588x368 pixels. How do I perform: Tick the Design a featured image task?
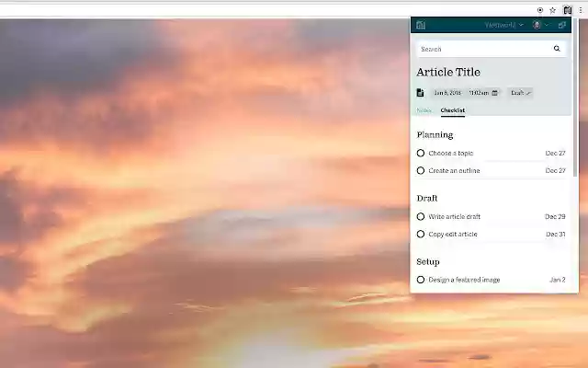pos(421,280)
